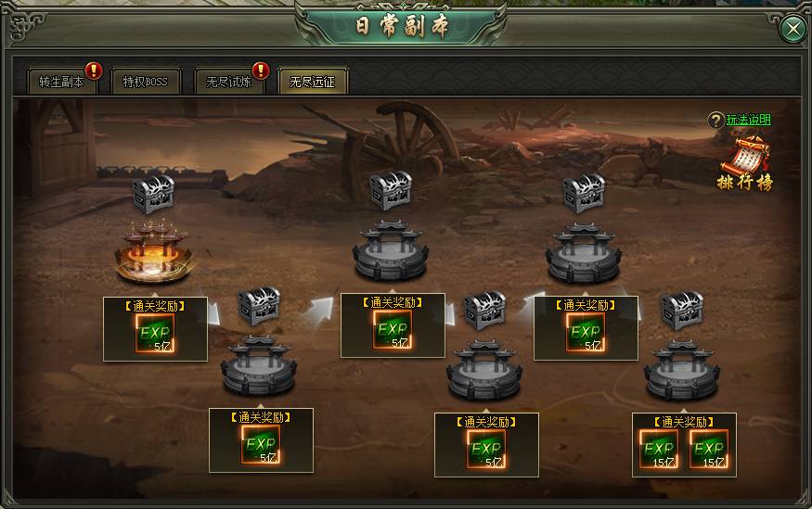Image resolution: width=812 pixels, height=509 pixels.
Task: Open the 玩法说明 help link
Action: coord(748,120)
